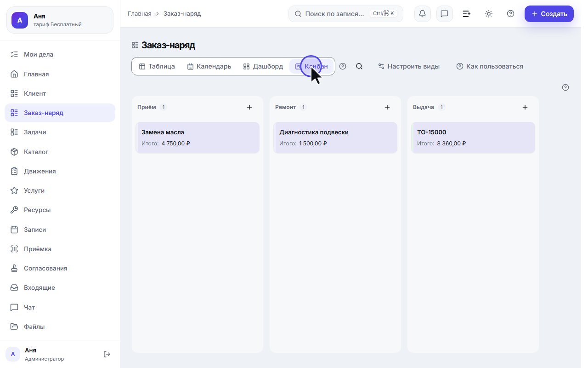Click the 1 500,00 ₽ total
This screenshot has height=368, width=588.
pos(313,144)
